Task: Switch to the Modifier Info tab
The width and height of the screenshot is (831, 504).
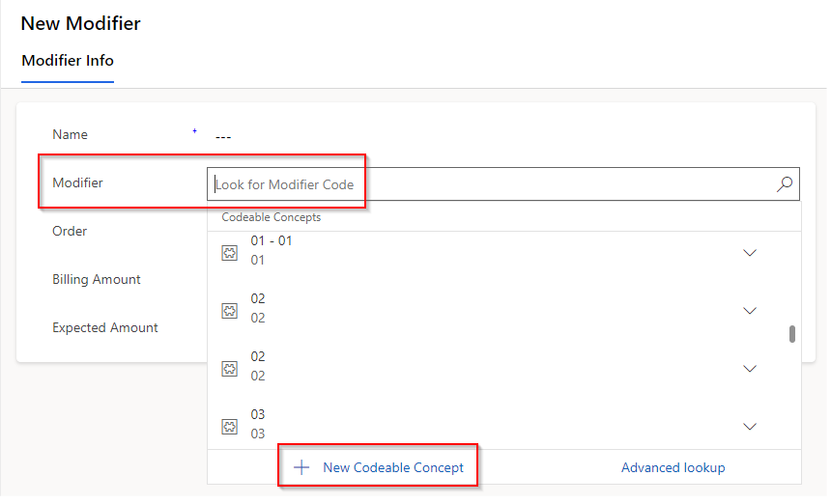Action: [x=68, y=61]
